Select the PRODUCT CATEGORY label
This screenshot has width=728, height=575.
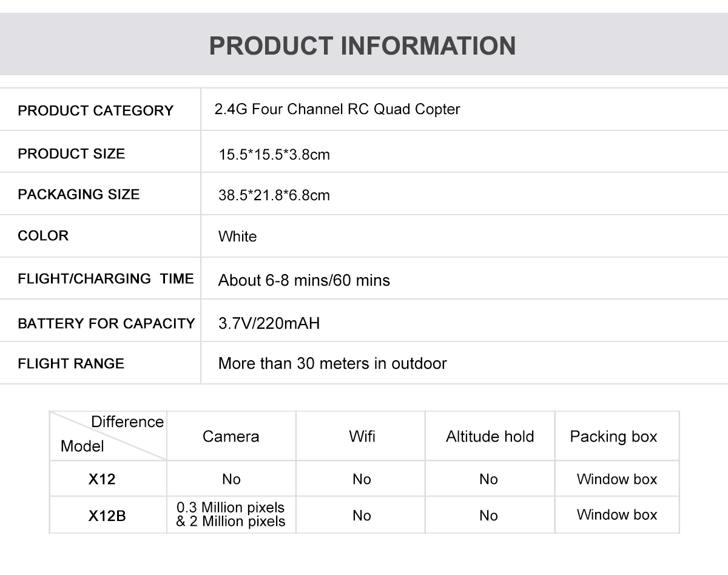pyautogui.click(x=96, y=110)
